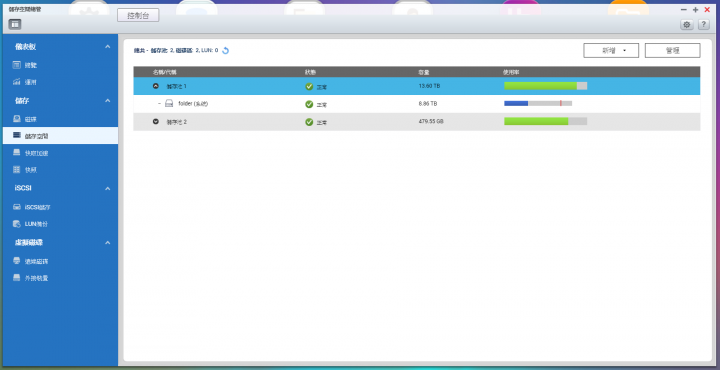Click the folder (系統) blue usage bar
Screen dimensions: 720x370
pos(538,104)
